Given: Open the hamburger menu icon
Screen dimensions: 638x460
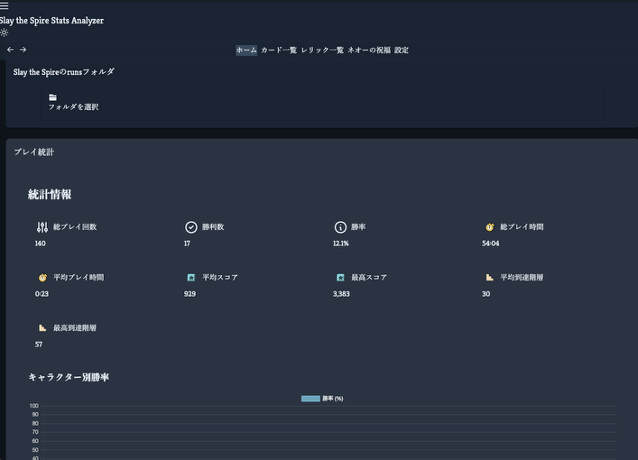Looking at the screenshot, I should tap(4, 6).
